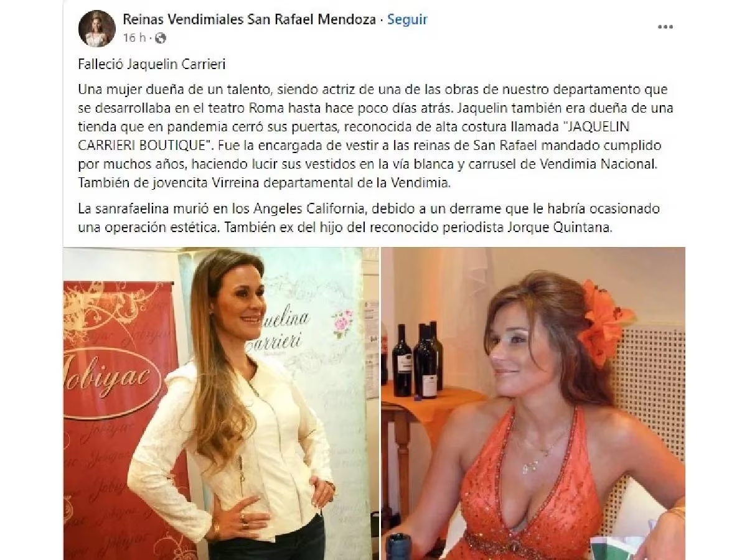Screen dimensions: 747x560
Task: Open the three-dot post options menu
Action: (x=665, y=27)
